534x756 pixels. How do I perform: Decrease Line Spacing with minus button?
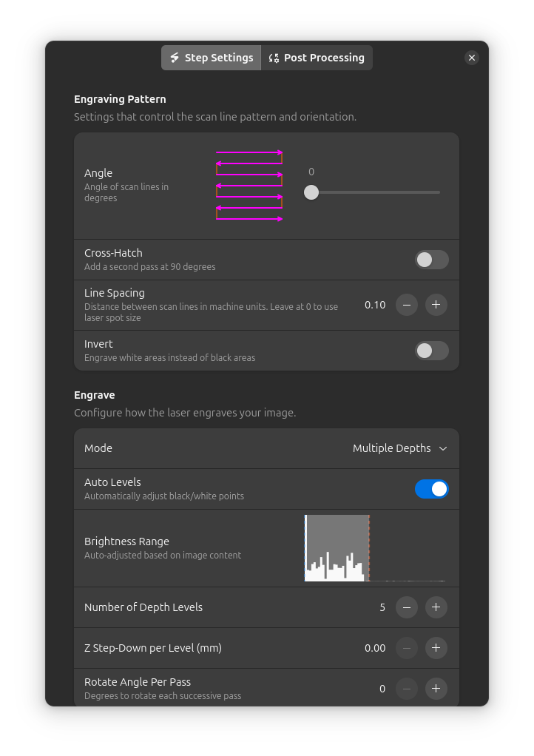[x=407, y=305]
